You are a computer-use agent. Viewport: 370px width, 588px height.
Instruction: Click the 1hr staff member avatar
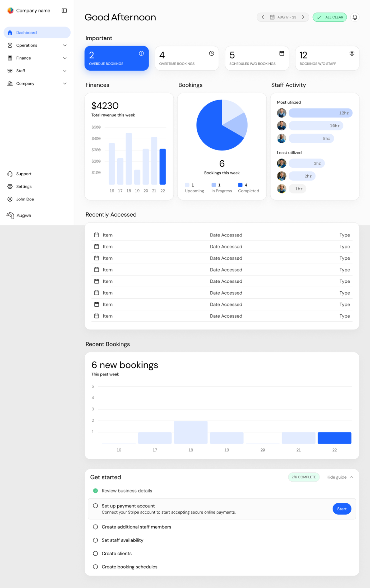pos(281,189)
